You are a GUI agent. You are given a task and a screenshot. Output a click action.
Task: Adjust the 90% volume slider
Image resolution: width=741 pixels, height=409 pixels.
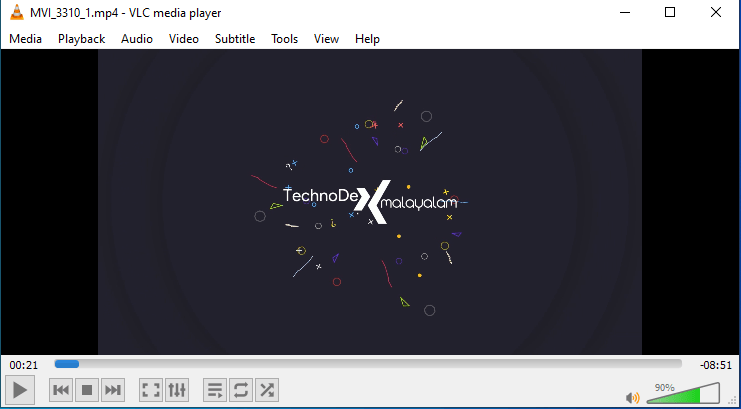pos(683,393)
